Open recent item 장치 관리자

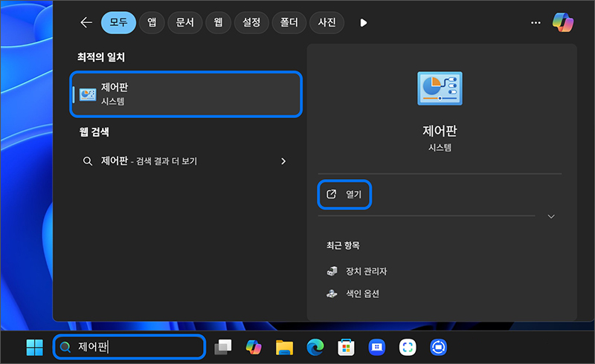[357, 271]
